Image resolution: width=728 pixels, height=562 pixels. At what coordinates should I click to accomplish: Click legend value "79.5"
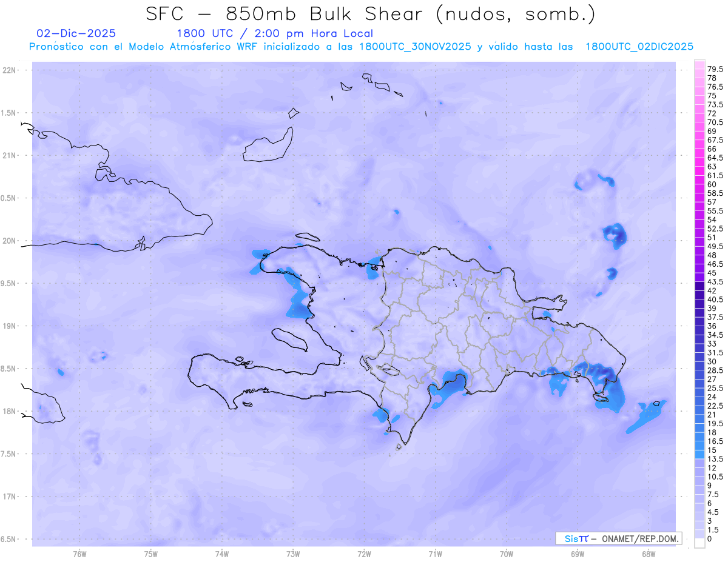point(715,69)
